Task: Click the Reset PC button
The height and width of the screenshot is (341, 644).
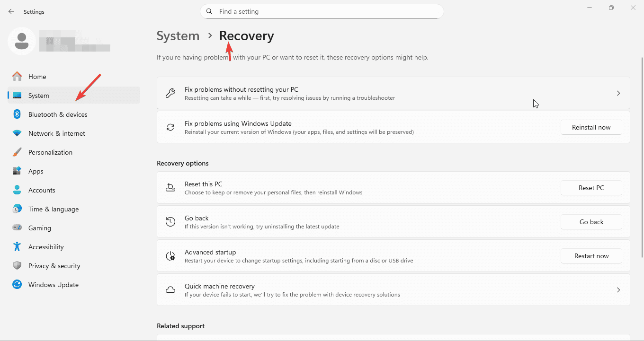Action: pyautogui.click(x=591, y=188)
